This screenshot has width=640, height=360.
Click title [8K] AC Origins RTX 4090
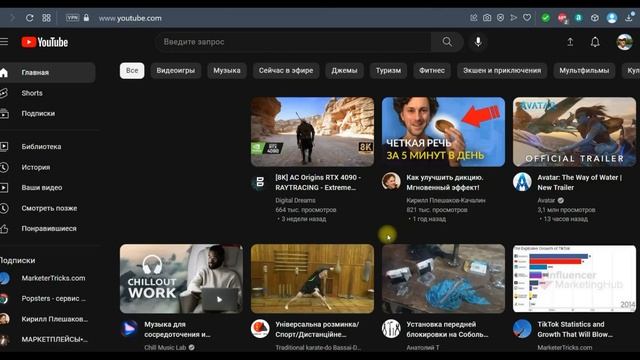318,182
